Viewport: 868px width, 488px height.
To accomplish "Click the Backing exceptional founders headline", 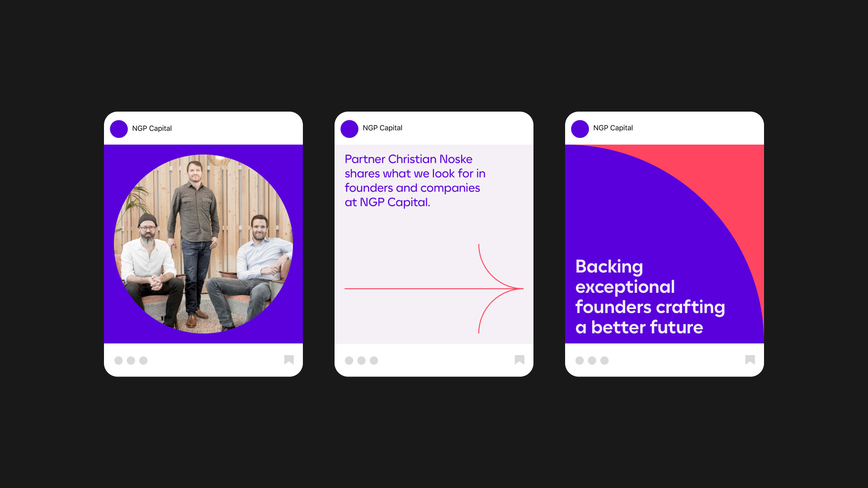I will click(650, 297).
